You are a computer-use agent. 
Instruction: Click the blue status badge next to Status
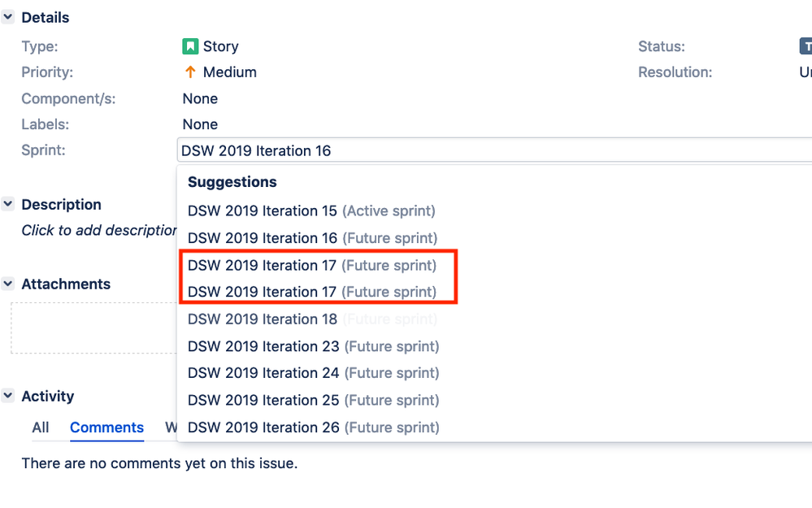tap(805, 46)
